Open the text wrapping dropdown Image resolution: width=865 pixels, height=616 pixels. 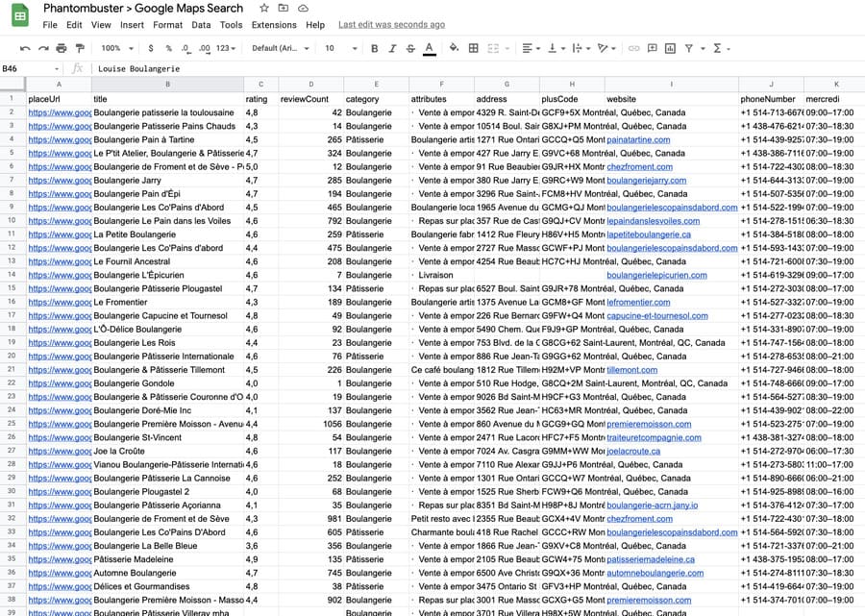[581, 48]
